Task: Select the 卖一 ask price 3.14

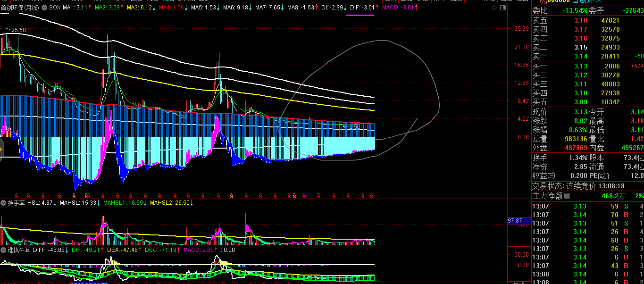Action: [x=580, y=57]
